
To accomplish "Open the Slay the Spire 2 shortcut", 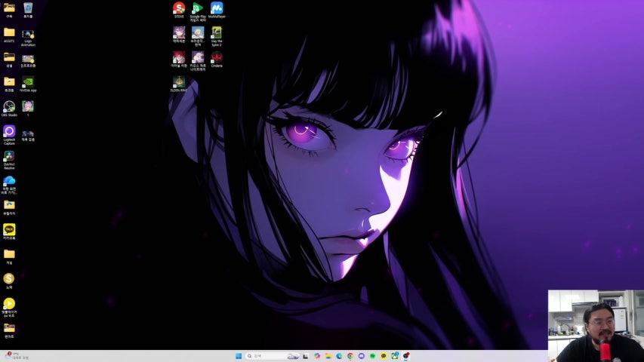I will 217,36.
